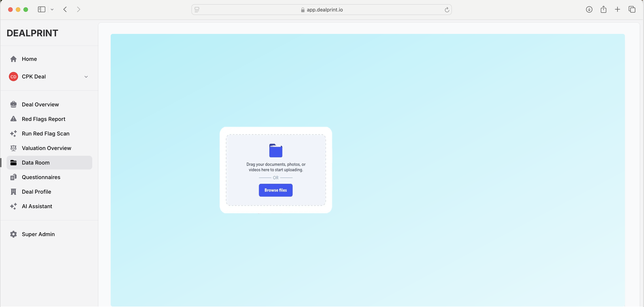
Task: Show the tab overview in Safari
Action: coord(632,9)
